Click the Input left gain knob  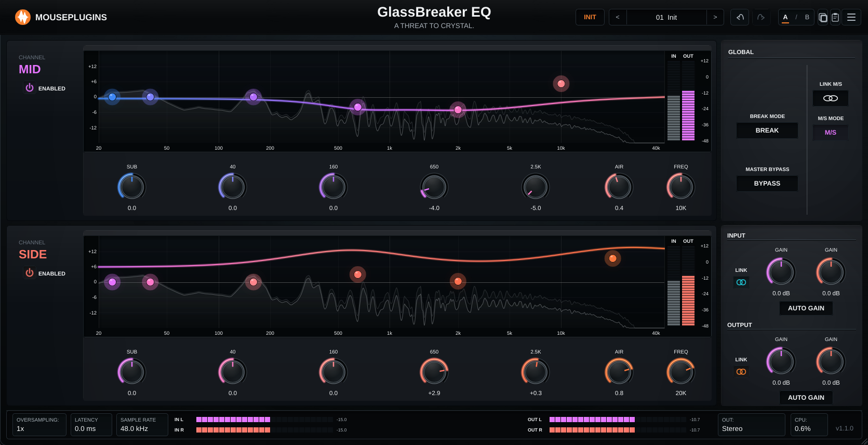click(781, 272)
